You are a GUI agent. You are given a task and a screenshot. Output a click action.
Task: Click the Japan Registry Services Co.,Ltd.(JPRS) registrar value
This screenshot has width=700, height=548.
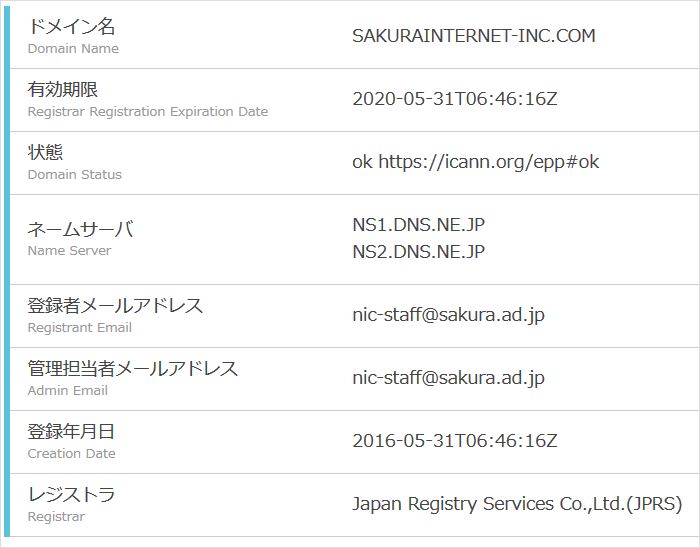(517, 504)
